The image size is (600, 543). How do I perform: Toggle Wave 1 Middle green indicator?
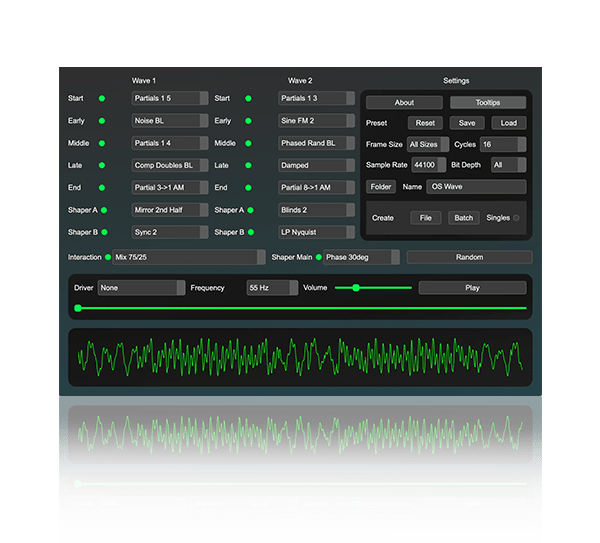click(102, 144)
